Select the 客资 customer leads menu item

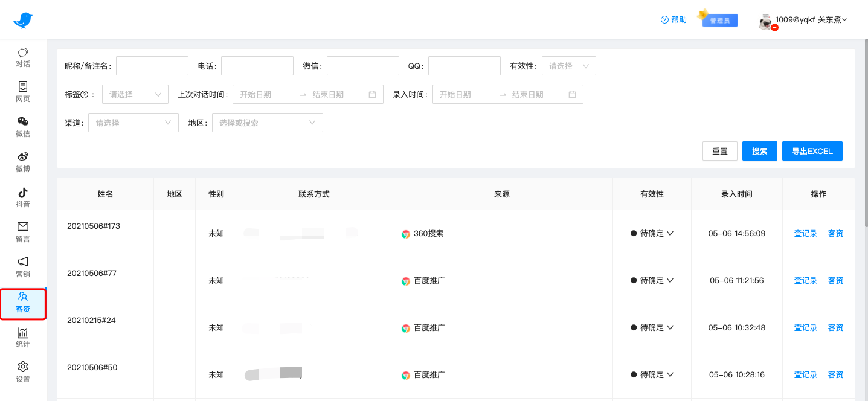[22, 303]
